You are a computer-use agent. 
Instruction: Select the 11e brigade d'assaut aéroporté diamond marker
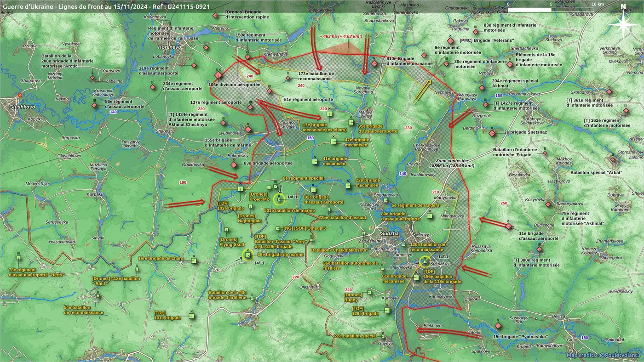(x=508, y=226)
